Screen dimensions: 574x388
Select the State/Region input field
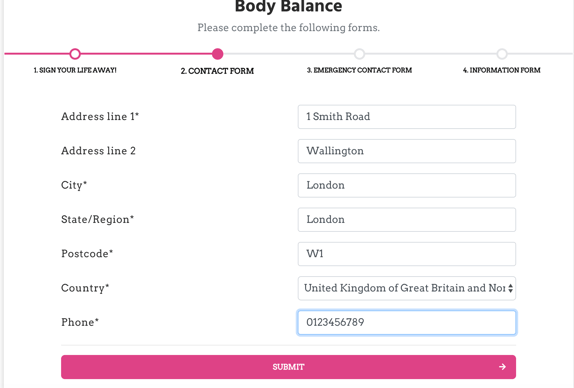point(407,220)
